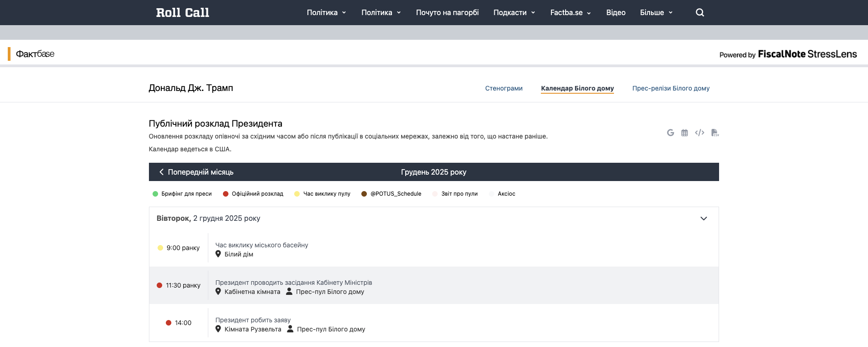Click the location pin beside Кабінетна кімната
The image size is (868, 347).
[218, 291]
